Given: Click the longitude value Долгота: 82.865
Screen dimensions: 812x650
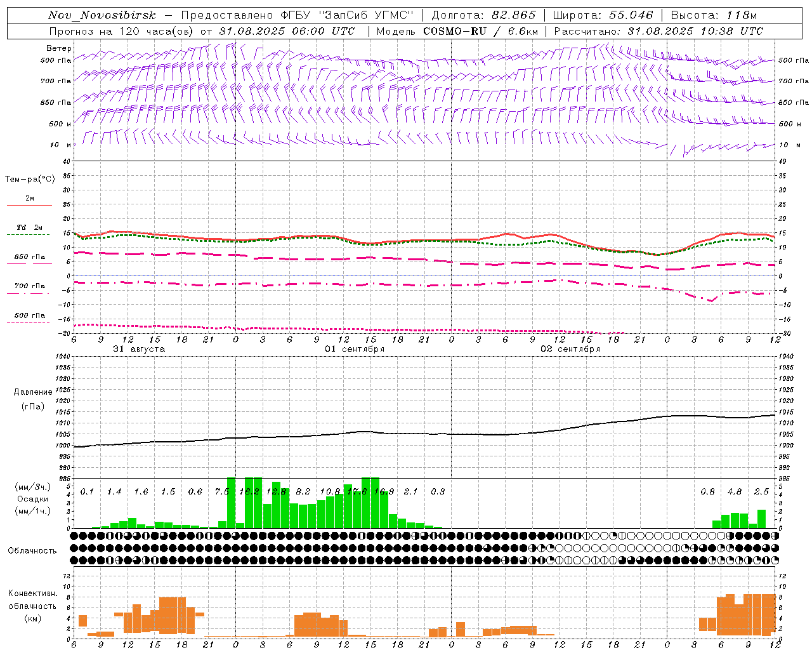Looking at the screenshot, I should 483,15.
